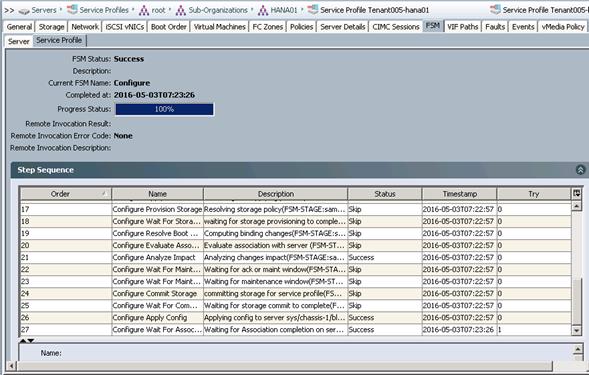The height and width of the screenshot is (375, 589).
Task: Click the Service Profiles breadcrumb link
Action: (104, 10)
